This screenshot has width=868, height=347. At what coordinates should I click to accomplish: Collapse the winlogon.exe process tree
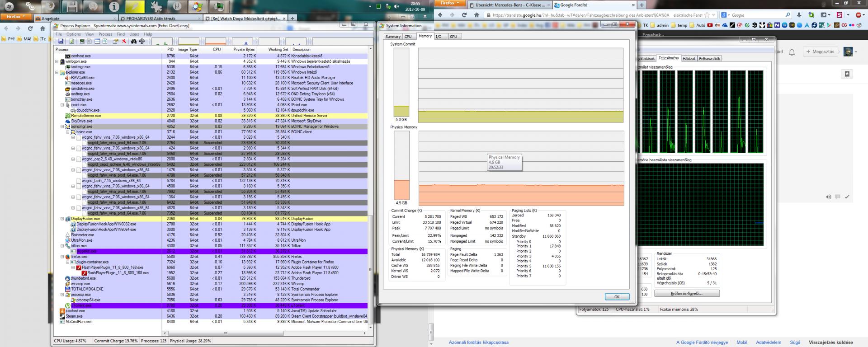[x=57, y=61]
